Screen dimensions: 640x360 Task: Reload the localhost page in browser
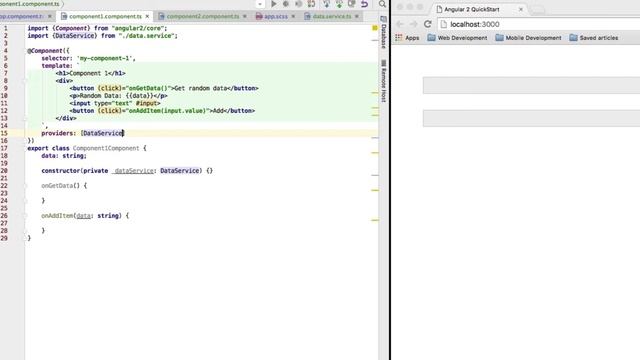[427, 24]
